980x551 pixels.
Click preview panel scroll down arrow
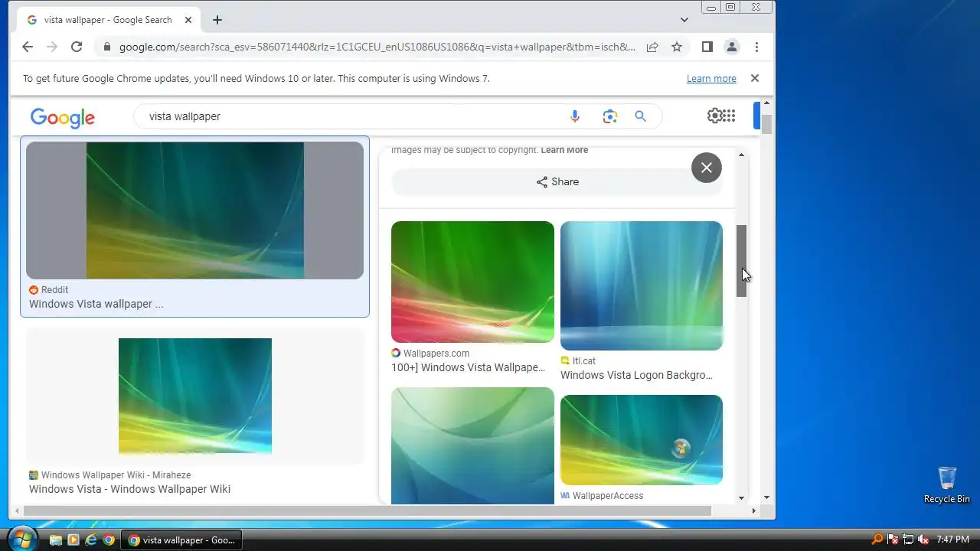pyautogui.click(x=741, y=498)
